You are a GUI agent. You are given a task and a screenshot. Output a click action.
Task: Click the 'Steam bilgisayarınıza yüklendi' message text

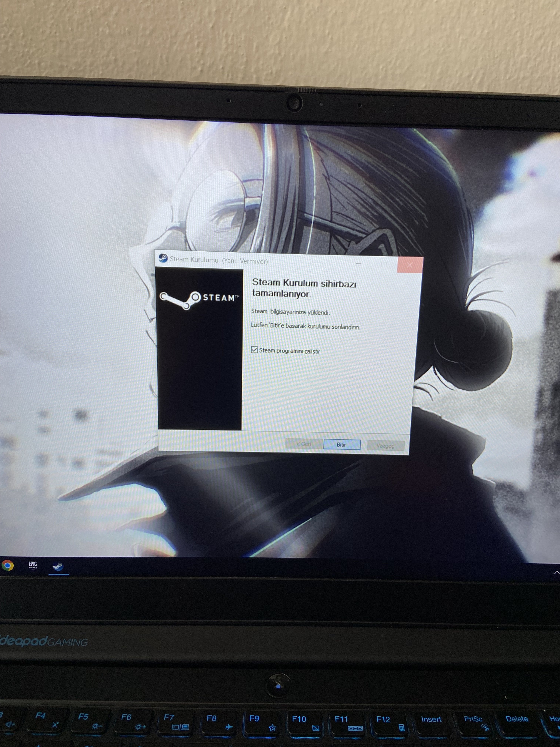coord(290,312)
